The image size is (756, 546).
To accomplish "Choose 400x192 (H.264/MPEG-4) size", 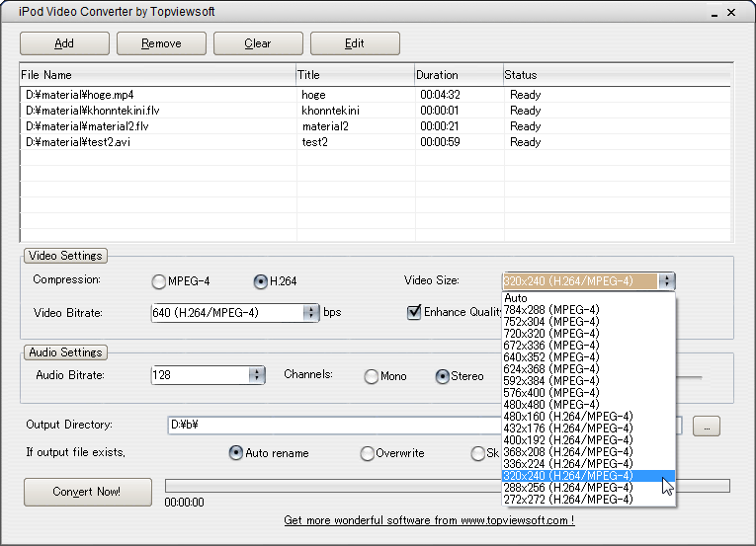I will point(589,440).
